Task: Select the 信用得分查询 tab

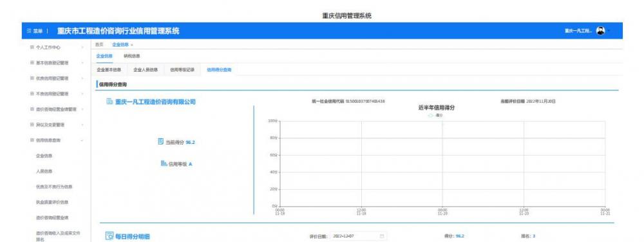Action: (x=219, y=70)
